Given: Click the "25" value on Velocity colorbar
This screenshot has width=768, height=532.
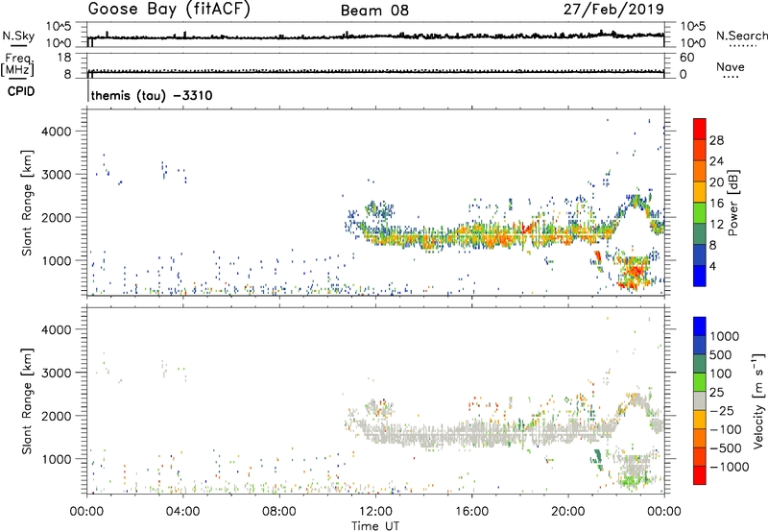Looking at the screenshot, I should pos(716,392).
